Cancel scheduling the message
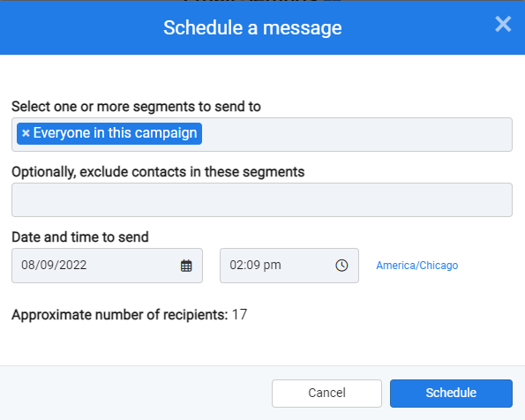Image resolution: width=525 pixels, height=420 pixels. click(x=326, y=394)
